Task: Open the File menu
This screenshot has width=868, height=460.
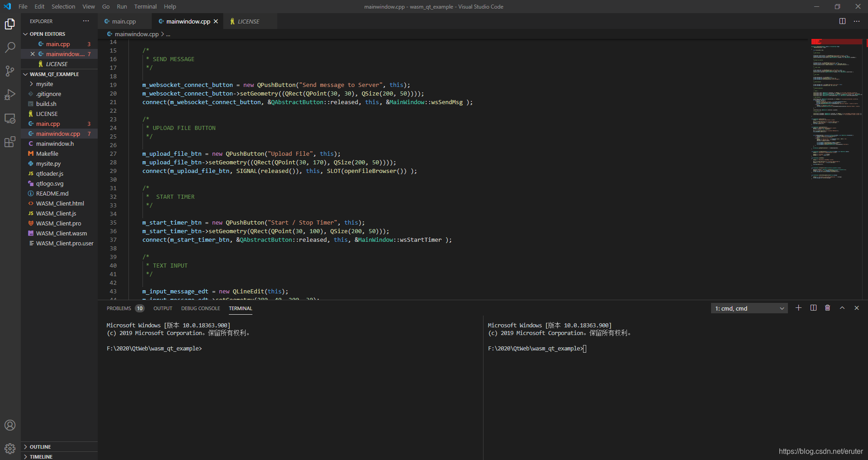Action: point(23,6)
